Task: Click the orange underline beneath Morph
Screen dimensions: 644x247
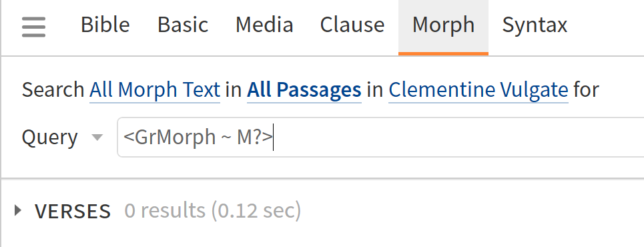Action: pyautogui.click(x=443, y=53)
